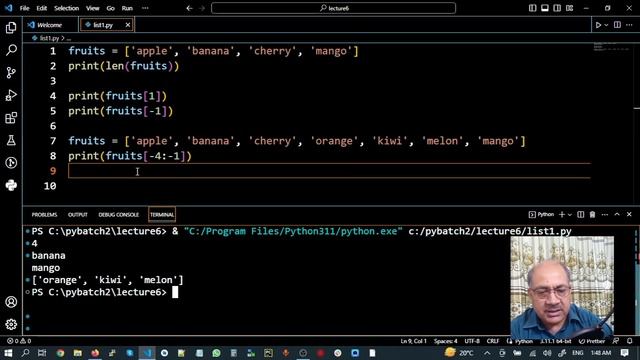
Task: Open the Accounts menu icon
Action: (x=11, y=302)
